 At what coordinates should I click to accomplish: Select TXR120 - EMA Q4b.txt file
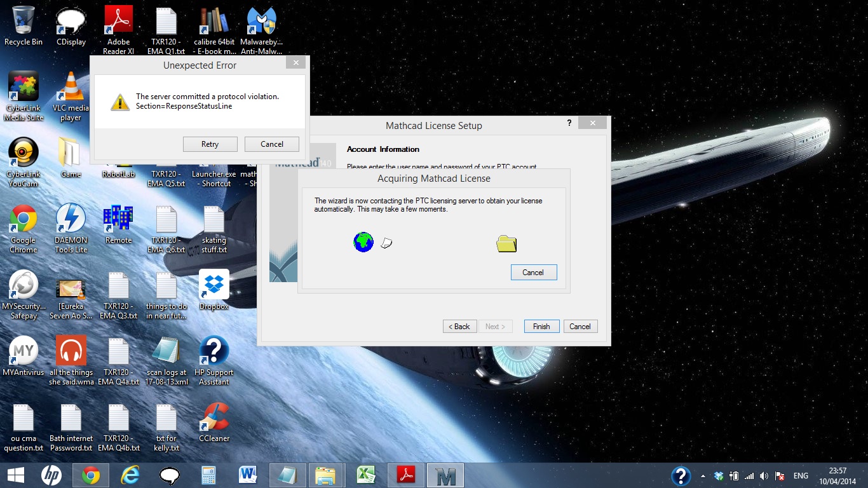[119, 427]
